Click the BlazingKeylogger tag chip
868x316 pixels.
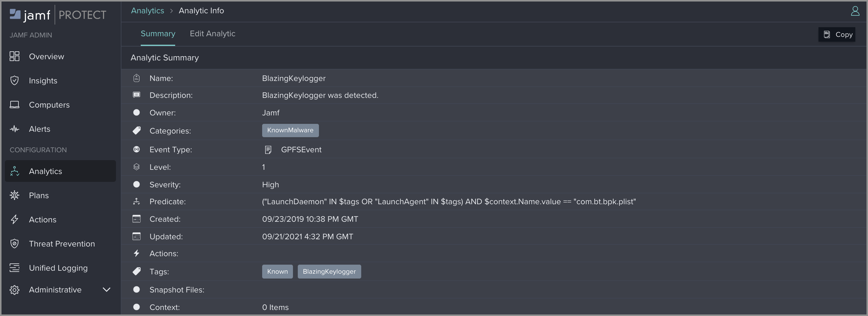tap(329, 272)
